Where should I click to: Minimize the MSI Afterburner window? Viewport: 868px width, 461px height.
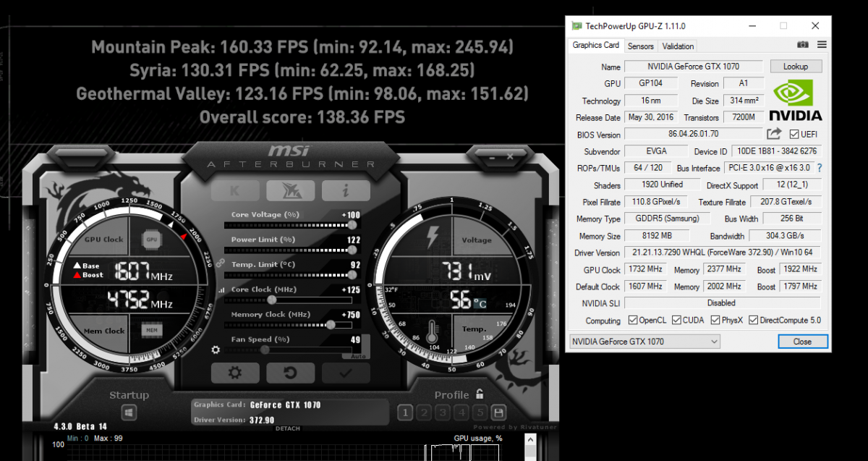tap(490, 156)
